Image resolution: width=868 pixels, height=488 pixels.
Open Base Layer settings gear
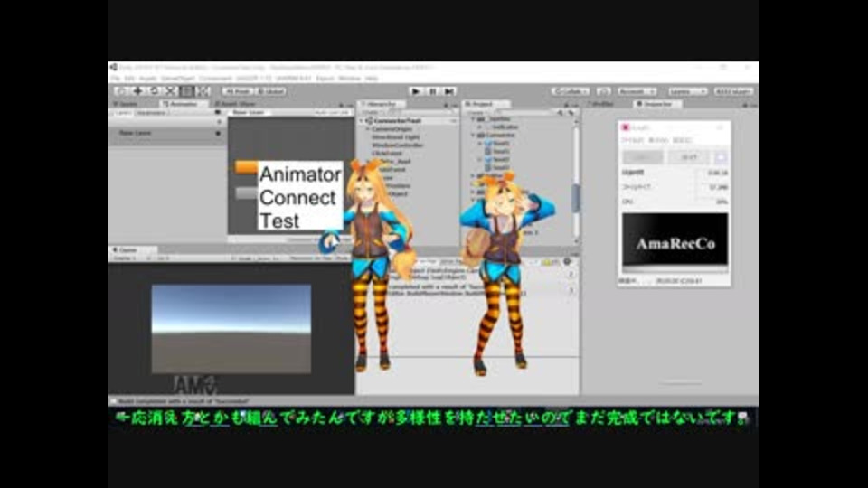(218, 134)
